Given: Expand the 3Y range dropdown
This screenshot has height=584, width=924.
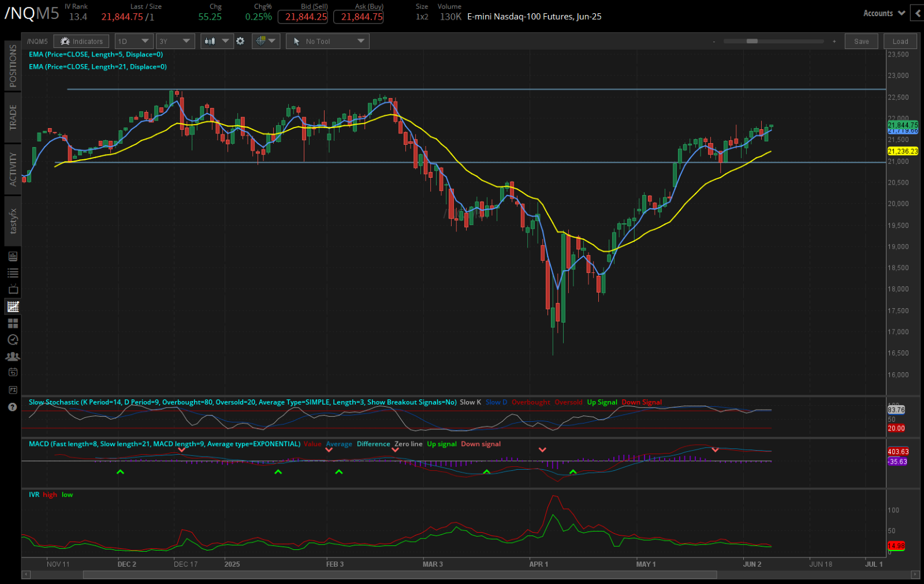Looking at the screenshot, I should (175, 41).
